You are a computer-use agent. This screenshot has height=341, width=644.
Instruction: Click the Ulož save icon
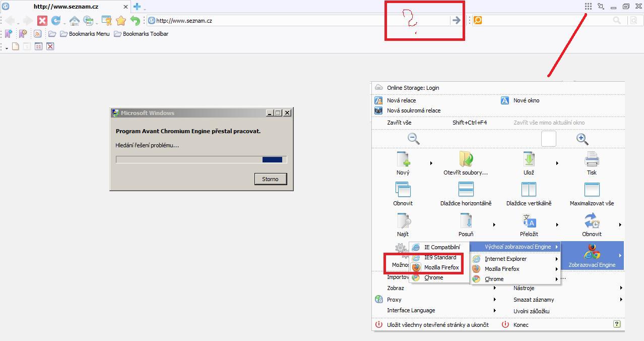[529, 159]
